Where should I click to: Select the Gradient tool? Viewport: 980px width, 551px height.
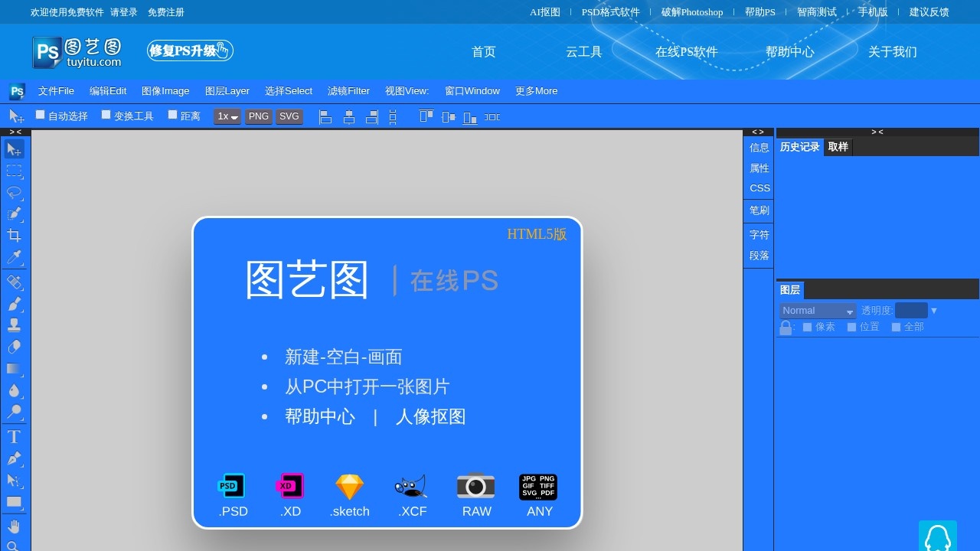coord(15,368)
